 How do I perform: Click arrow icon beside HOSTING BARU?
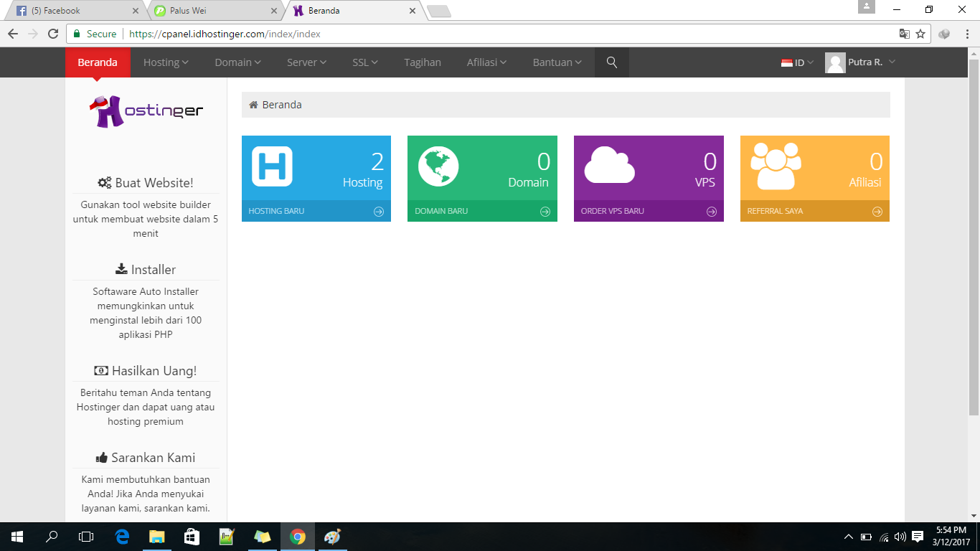point(379,212)
